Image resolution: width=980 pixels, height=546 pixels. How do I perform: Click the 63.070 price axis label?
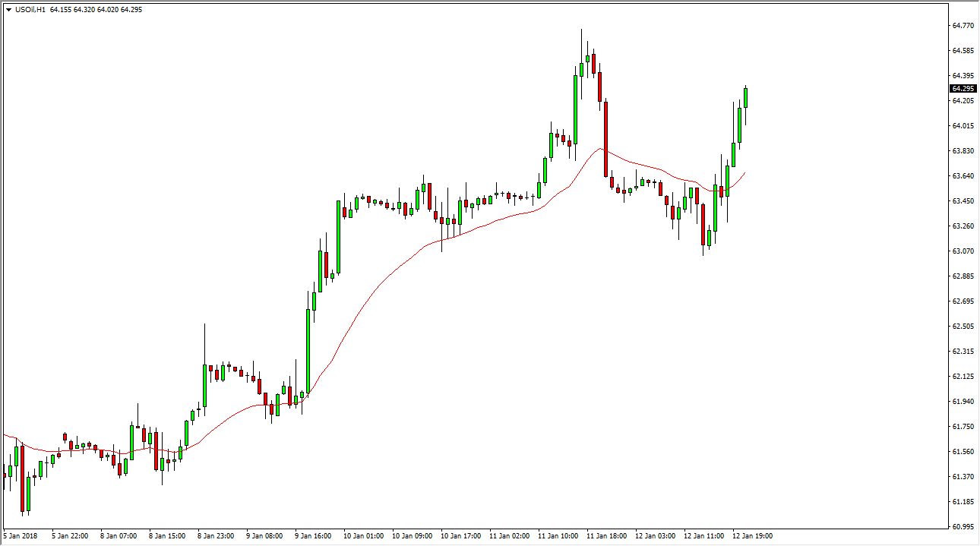(962, 251)
